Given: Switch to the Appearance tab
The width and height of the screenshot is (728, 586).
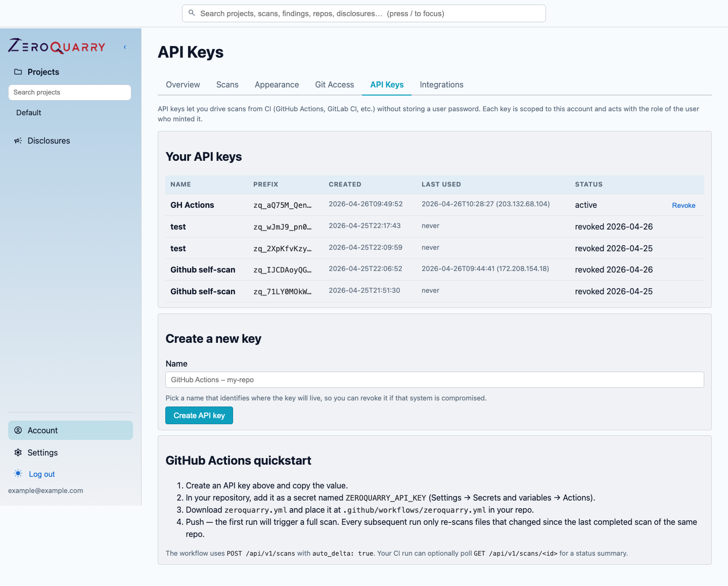Looking at the screenshot, I should point(277,84).
